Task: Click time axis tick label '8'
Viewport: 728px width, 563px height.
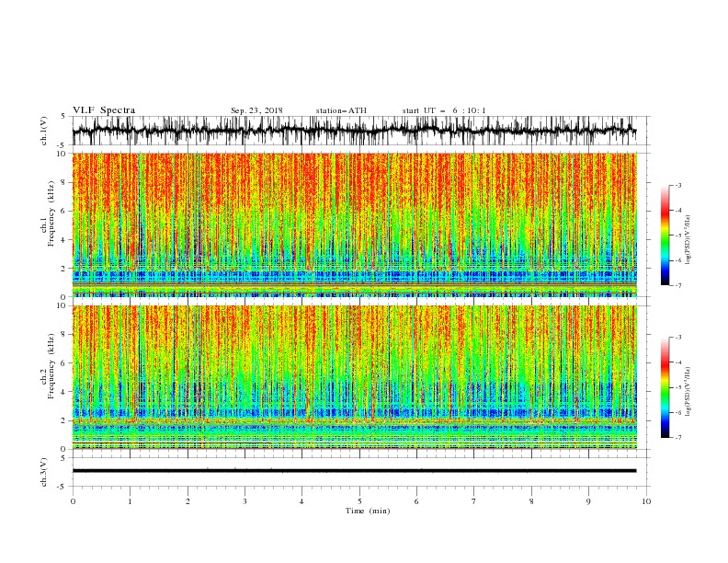Action: (x=531, y=501)
